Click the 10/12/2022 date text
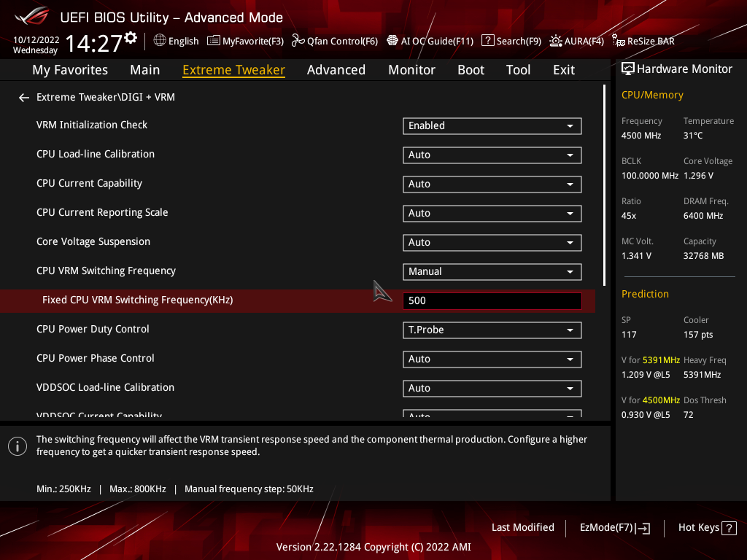The width and height of the screenshot is (747, 560). [36, 40]
